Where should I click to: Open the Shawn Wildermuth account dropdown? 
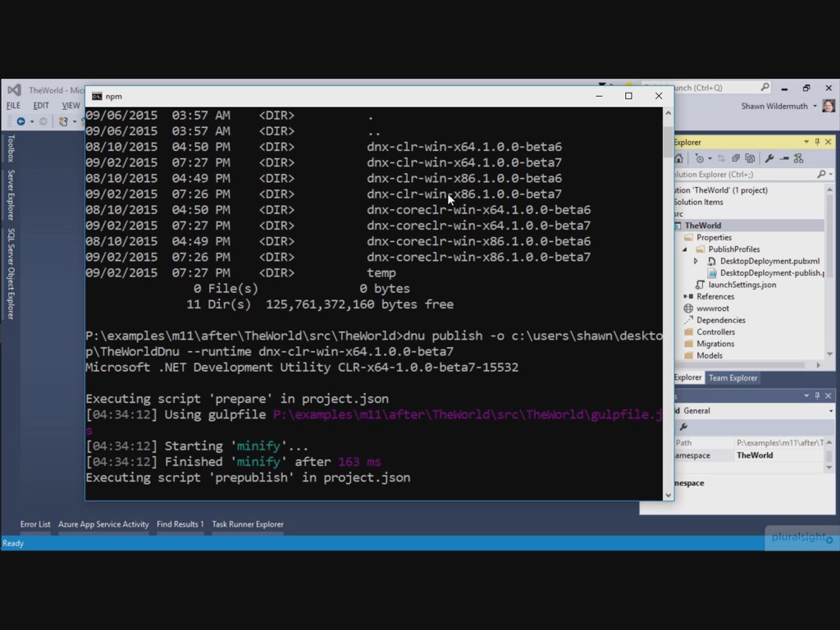[x=815, y=106]
